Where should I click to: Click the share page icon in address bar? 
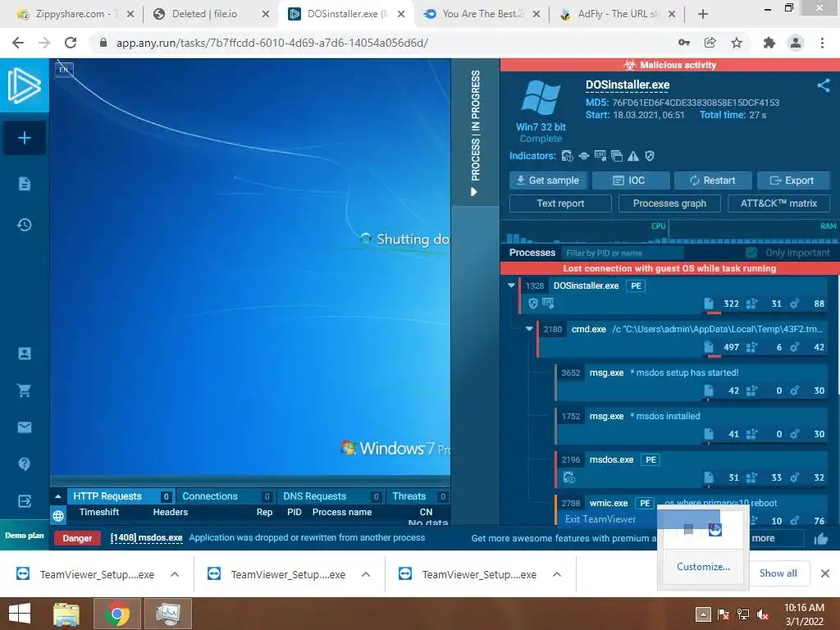710,43
